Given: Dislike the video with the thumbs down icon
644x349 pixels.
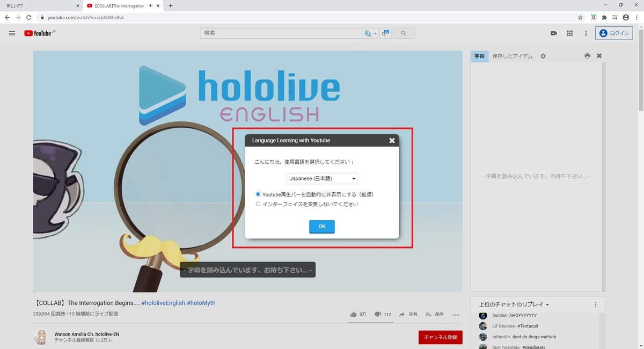Looking at the screenshot, I should [x=378, y=315].
